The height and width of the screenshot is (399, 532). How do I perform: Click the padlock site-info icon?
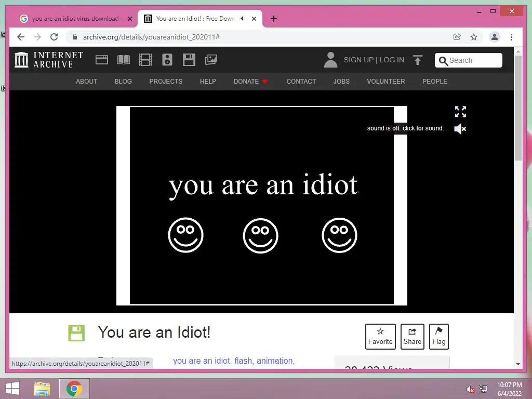(x=75, y=37)
